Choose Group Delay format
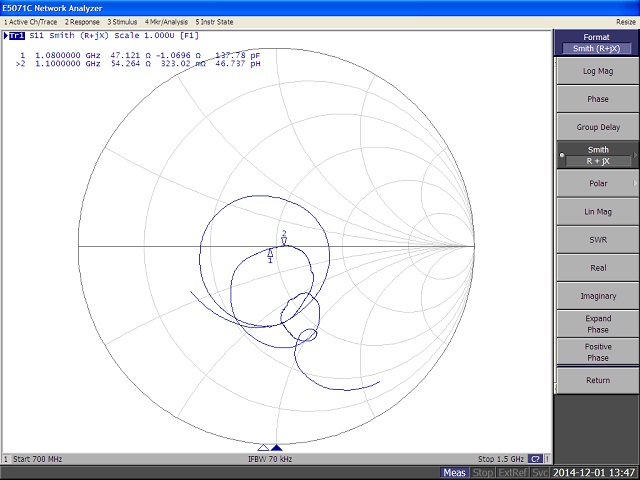The height and width of the screenshot is (480, 640). click(598, 127)
